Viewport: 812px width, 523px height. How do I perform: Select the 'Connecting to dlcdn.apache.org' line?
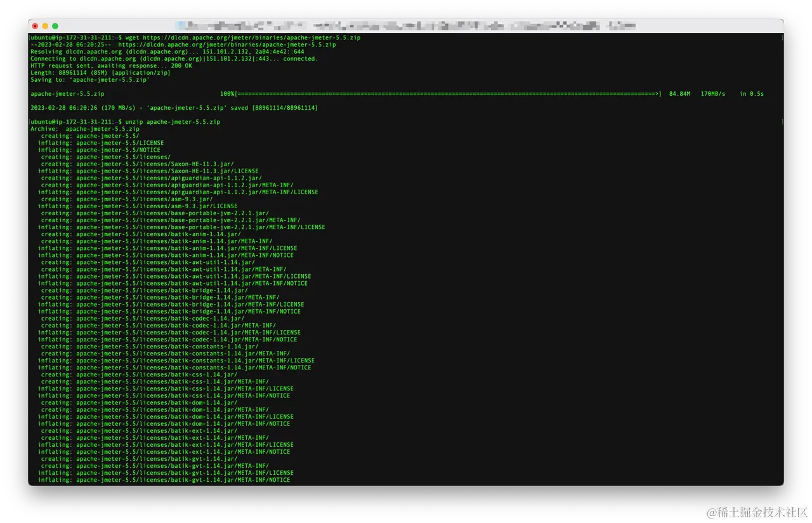174,59
